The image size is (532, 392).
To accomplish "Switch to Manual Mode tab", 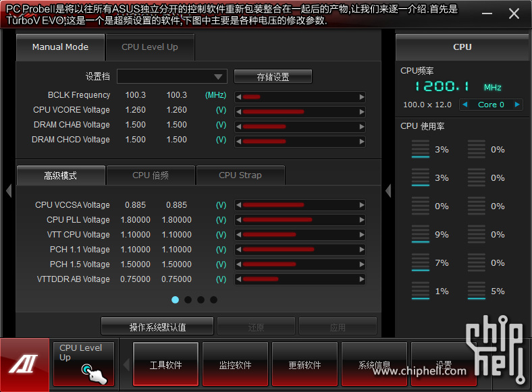I will point(60,47).
